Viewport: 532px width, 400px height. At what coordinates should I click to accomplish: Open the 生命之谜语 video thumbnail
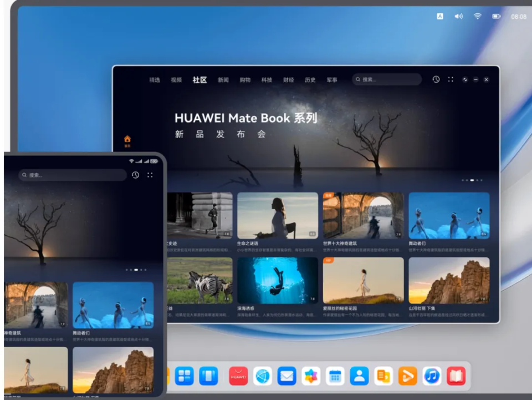click(278, 216)
